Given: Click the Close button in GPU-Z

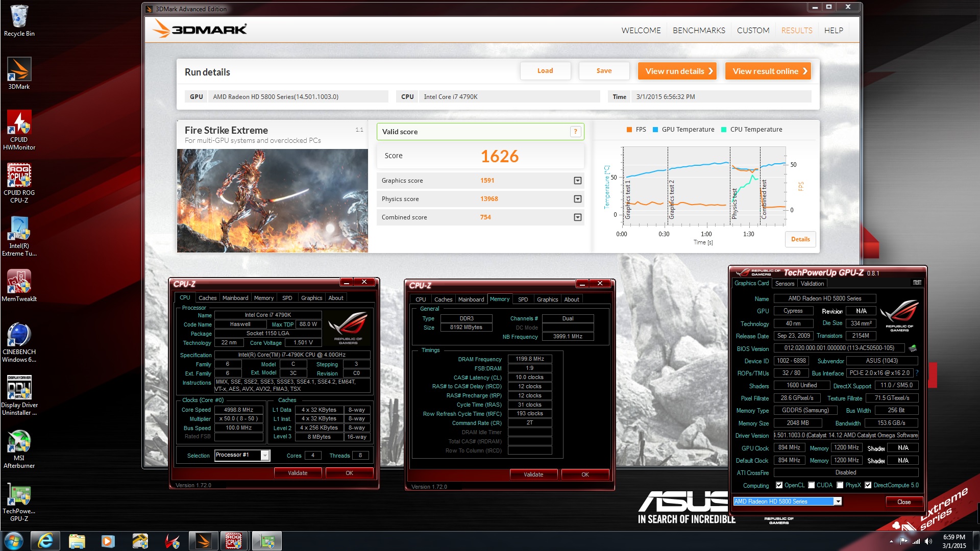Looking at the screenshot, I should [904, 502].
